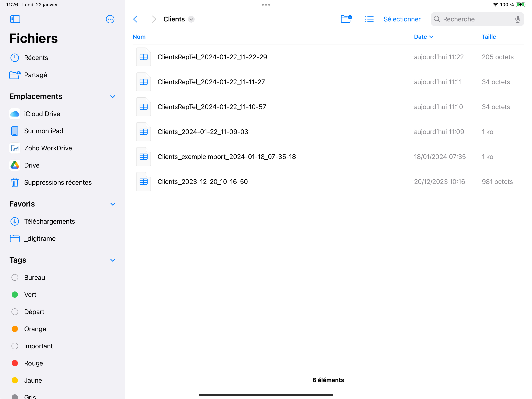Click the _digitrame folder icon
The height and width of the screenshot is (399, 532).
(x=15, y=238)
